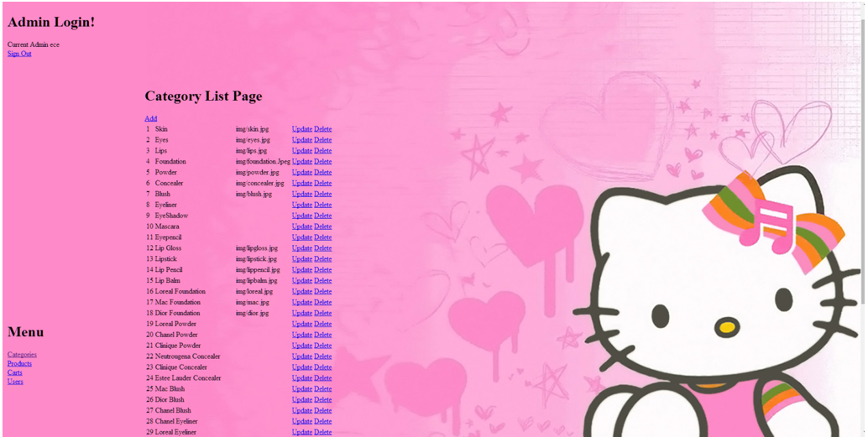The width and height of the screenshot is (868, 437).
Task: Delete the Foundation category
Action: 322,162
